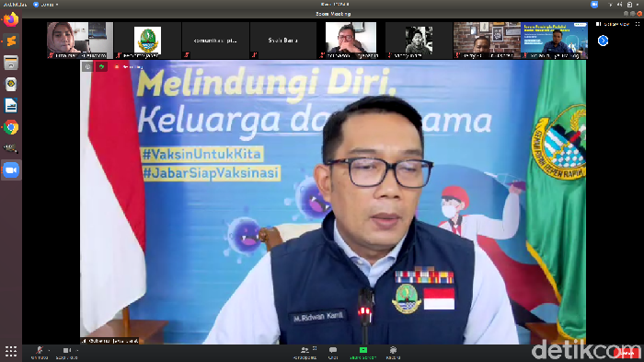Screen dimensions: 644x362
Task: Click the clock in the top bar
Action: [x=335, y=5]
